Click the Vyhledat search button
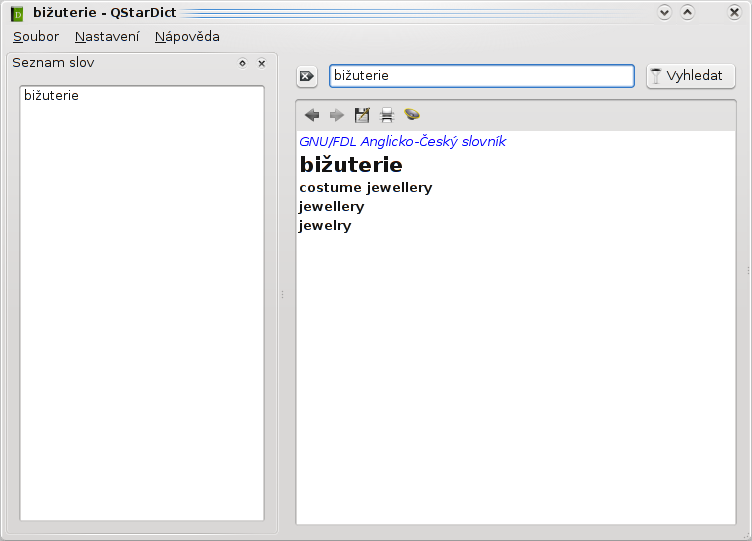 (691, 76)
